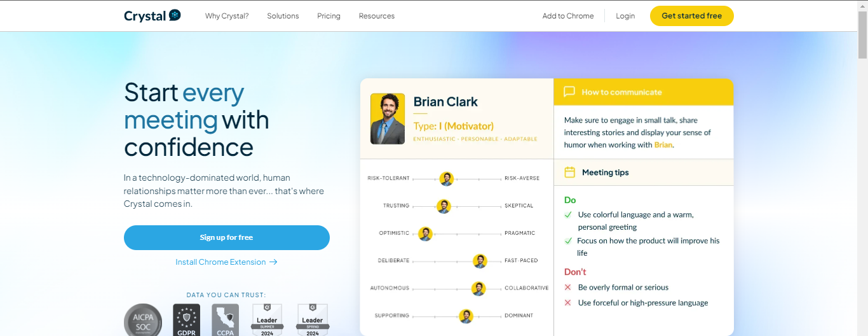The height and width of the screenshot is (336, 868).
Task: Go to the Pricing page
Action: pos(329,16)
